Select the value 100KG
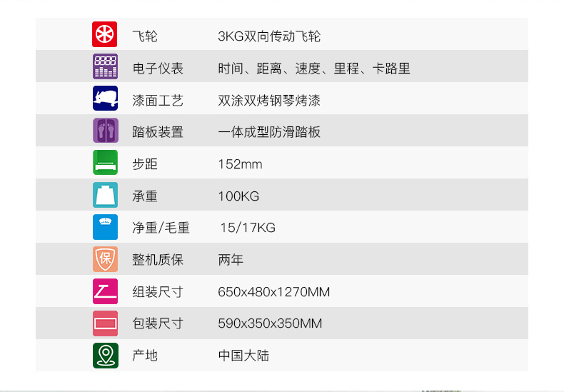The width and height of the screenshot is (564, 392). 238,196
